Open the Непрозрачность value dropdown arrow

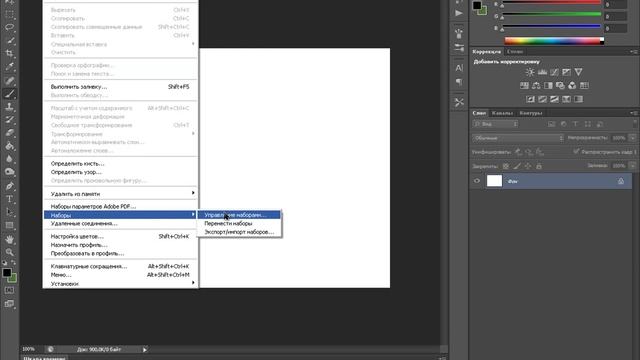click(632, 138)
